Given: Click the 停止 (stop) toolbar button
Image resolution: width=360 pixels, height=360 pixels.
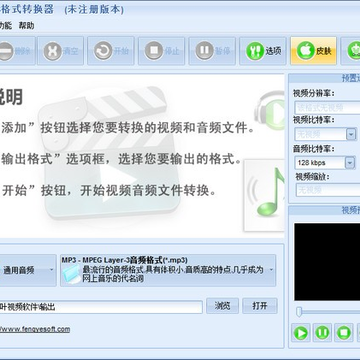Looking at the screenshot, I should tap(161, 51).
